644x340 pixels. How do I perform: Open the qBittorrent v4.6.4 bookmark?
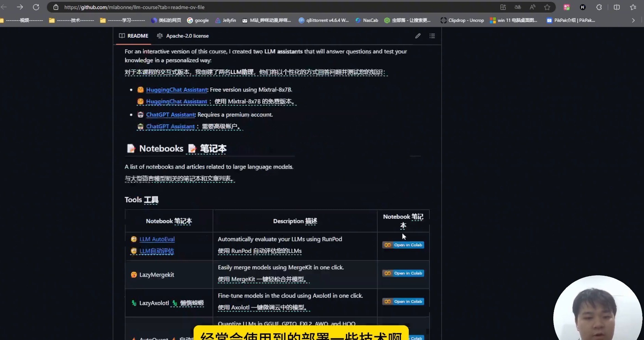[324, 20]
